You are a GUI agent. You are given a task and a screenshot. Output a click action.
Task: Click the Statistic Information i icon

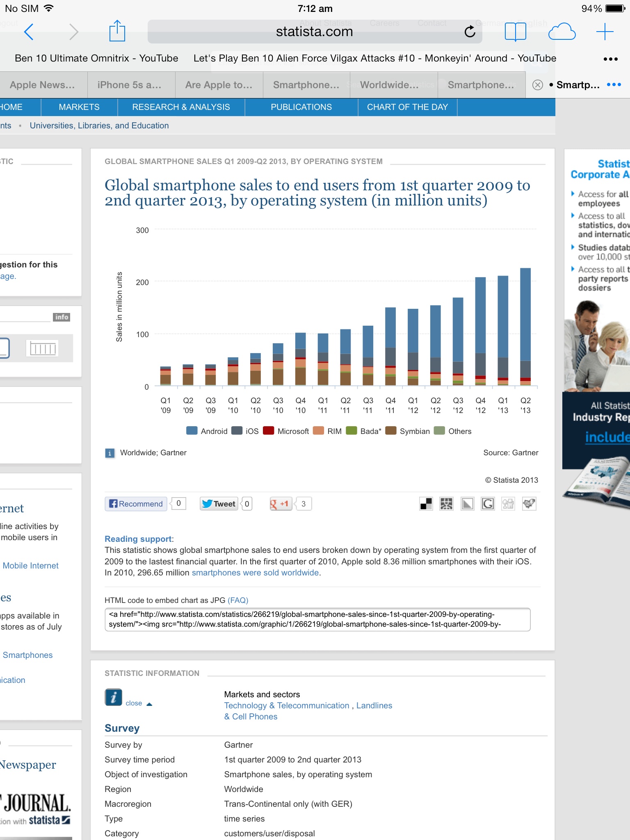pyautogui.click(x=113, y=697)
